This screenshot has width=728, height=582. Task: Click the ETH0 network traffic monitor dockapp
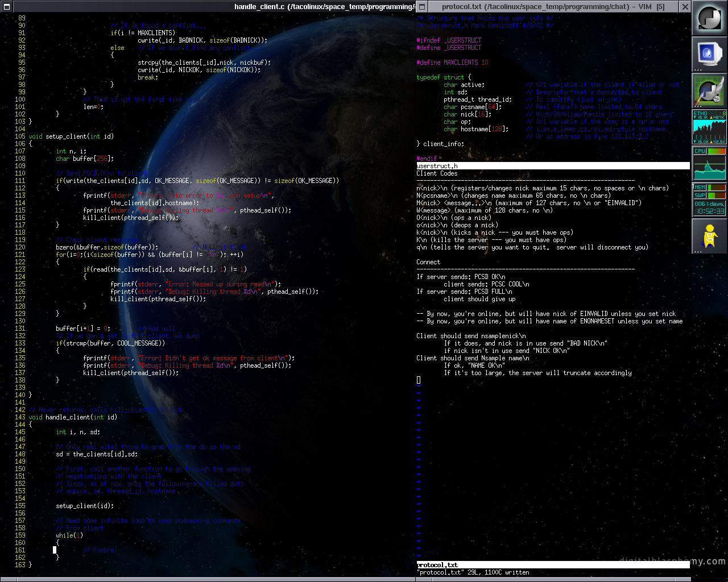click(709, 127)
